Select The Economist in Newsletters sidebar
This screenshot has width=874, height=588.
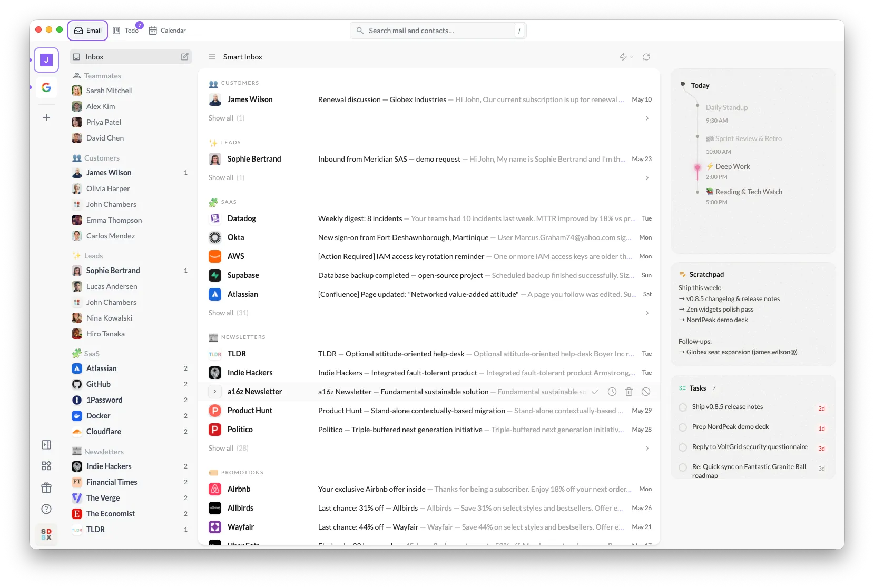click(130, 514)
